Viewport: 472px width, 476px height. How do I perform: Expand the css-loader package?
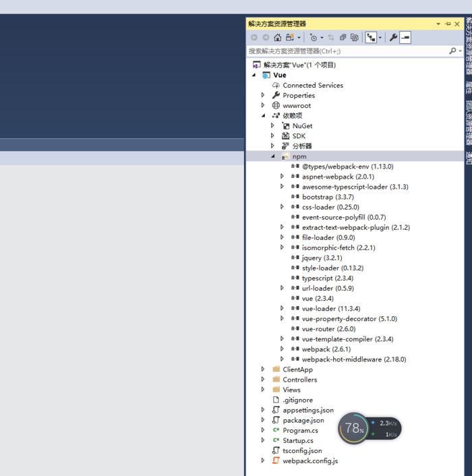(x=282, y=206)
